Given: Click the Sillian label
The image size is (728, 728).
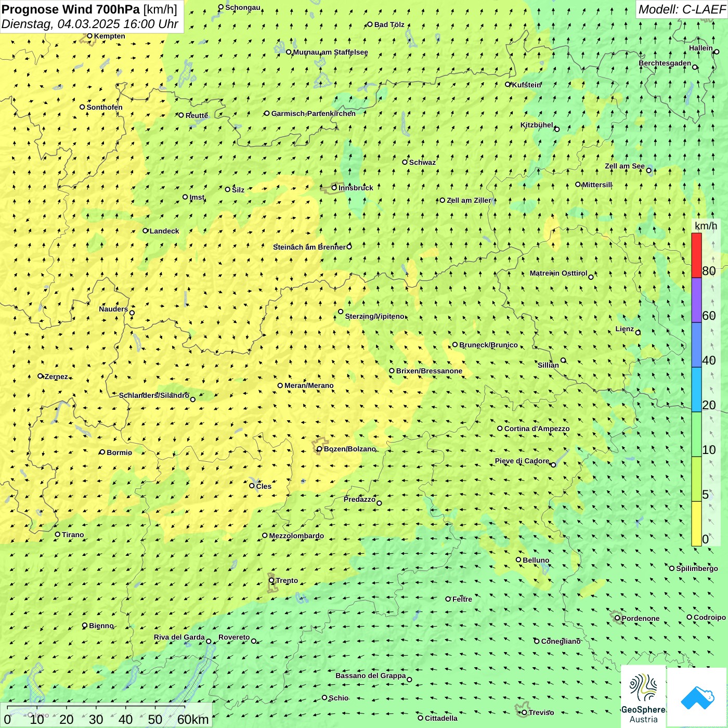Looking at the screenshot, I should (548, 365).
